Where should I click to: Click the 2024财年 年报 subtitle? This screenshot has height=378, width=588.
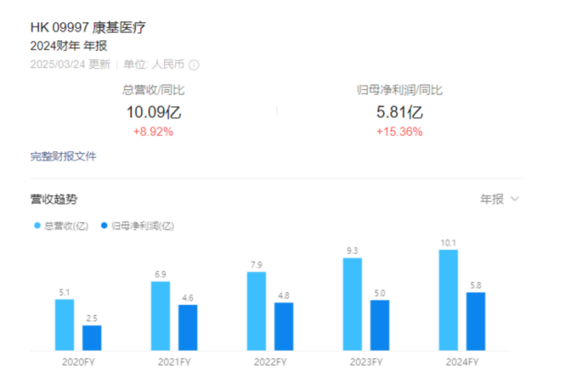(69, 46)
